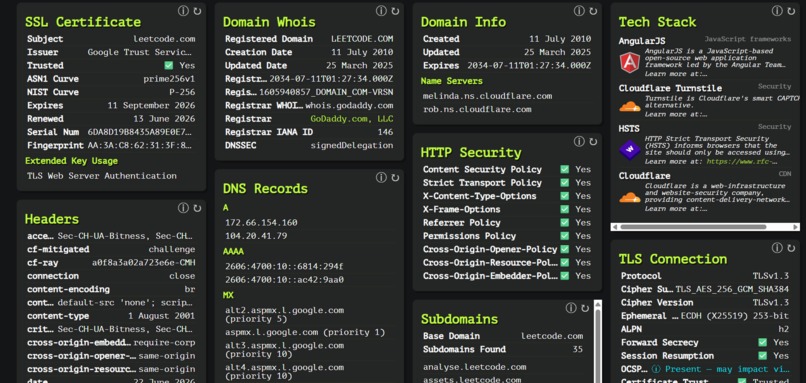The height and width of the screenshot is (383, 806).
Task: Click the AngularJS logo icon
Action: [x=630, y=62]
